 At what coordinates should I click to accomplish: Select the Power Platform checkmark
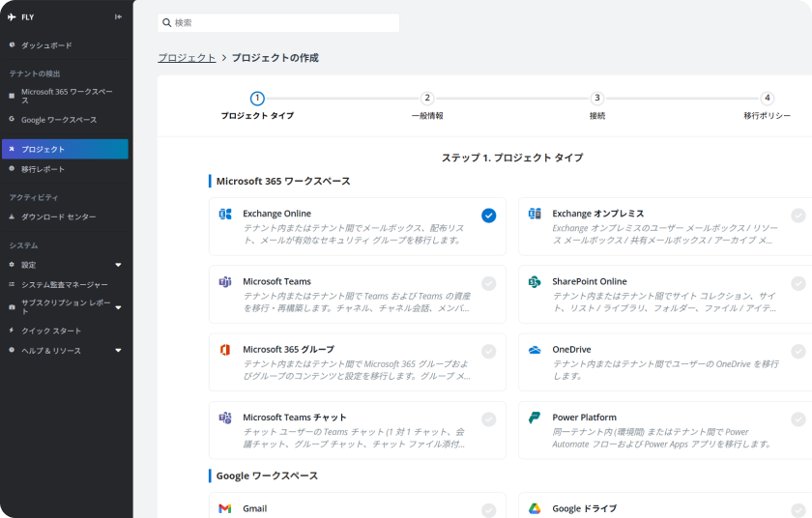[798, 419]
